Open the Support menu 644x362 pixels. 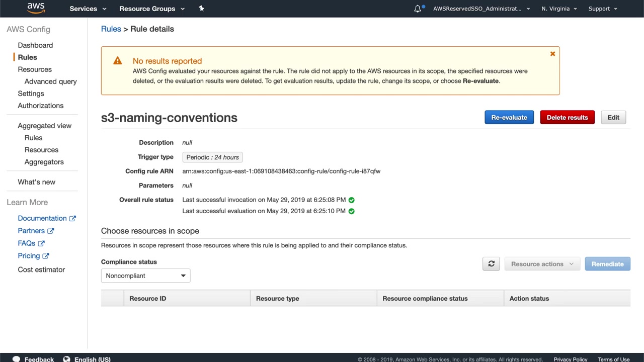pos(602,9)
